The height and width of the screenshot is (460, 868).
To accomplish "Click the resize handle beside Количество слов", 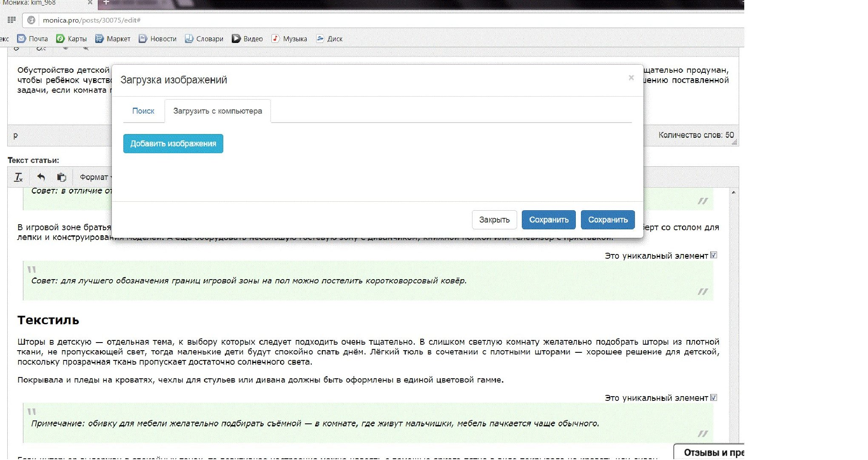I will [734, 143].
